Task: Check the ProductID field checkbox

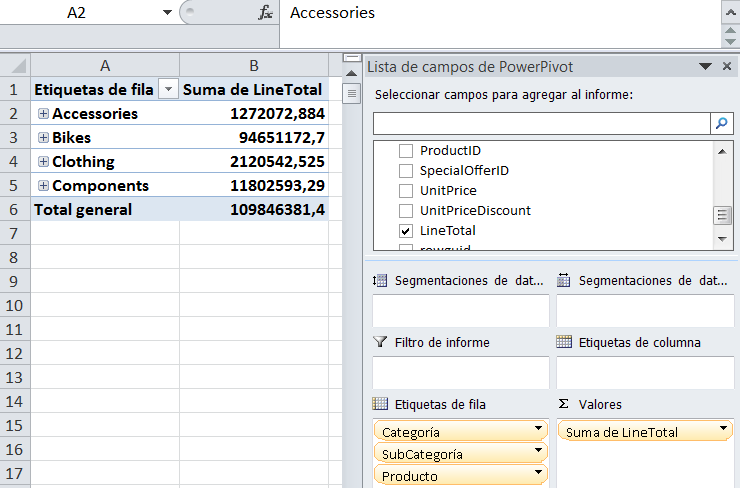Action: pyautogui.click(x=406, y=150)
